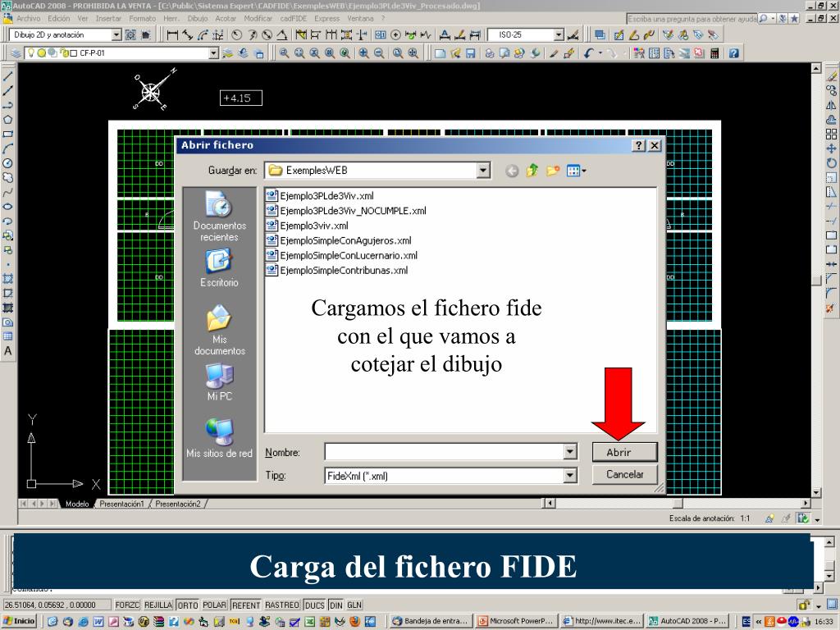Open the cadFIDE menu

pos(294,18)
